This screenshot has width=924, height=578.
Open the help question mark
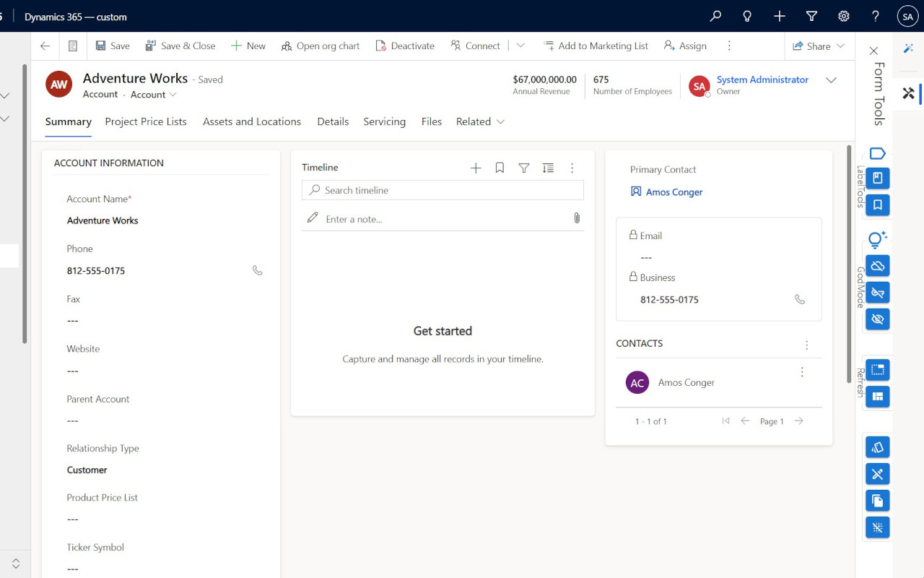[876, 16]
